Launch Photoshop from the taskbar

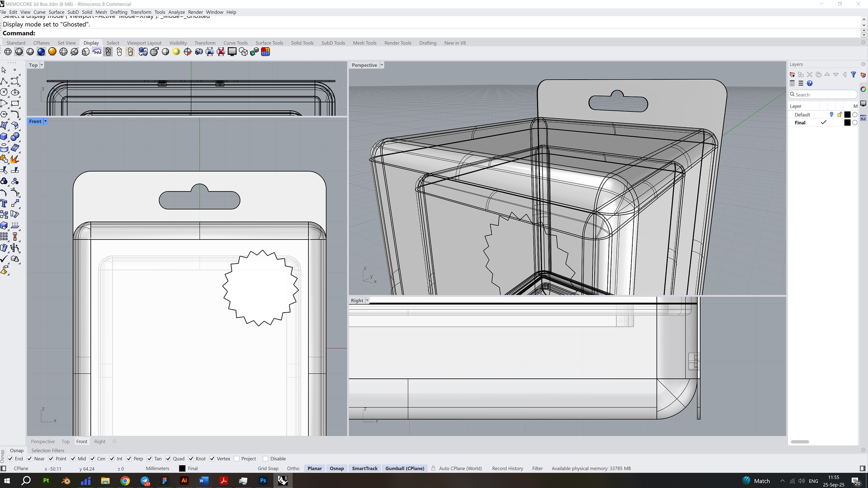click(263, 481)
